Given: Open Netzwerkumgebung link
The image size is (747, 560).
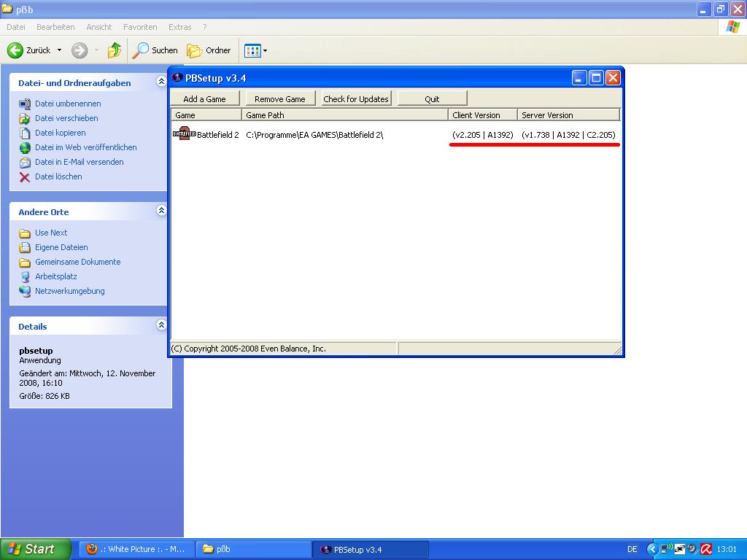Looking at the screenshot, I should 69,291.
